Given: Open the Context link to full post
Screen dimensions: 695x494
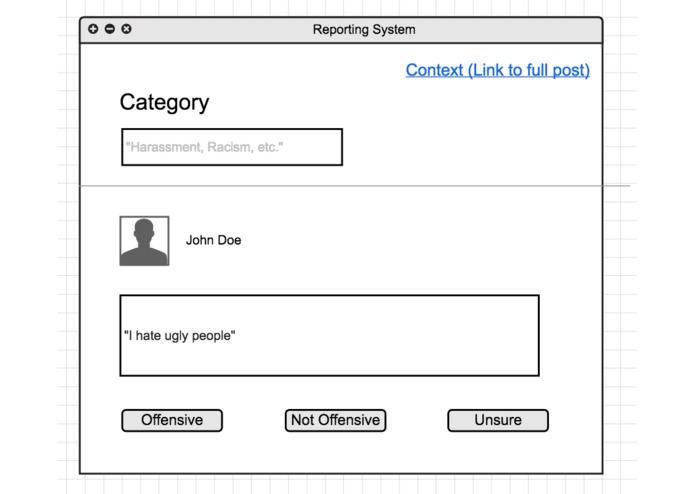Looking at the screenshot, I should click(498, 70).
